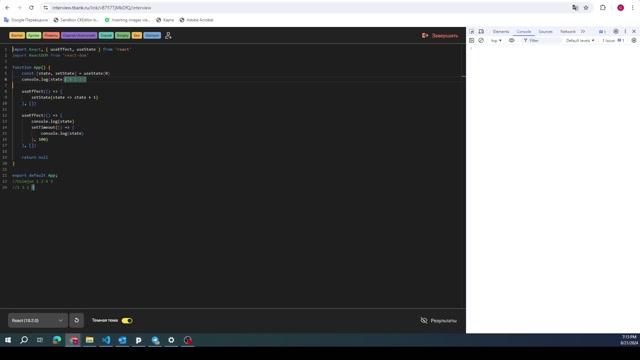640x360 pixels.
Task: Open the Network tab in DevTools
Action: pos(568,31)
